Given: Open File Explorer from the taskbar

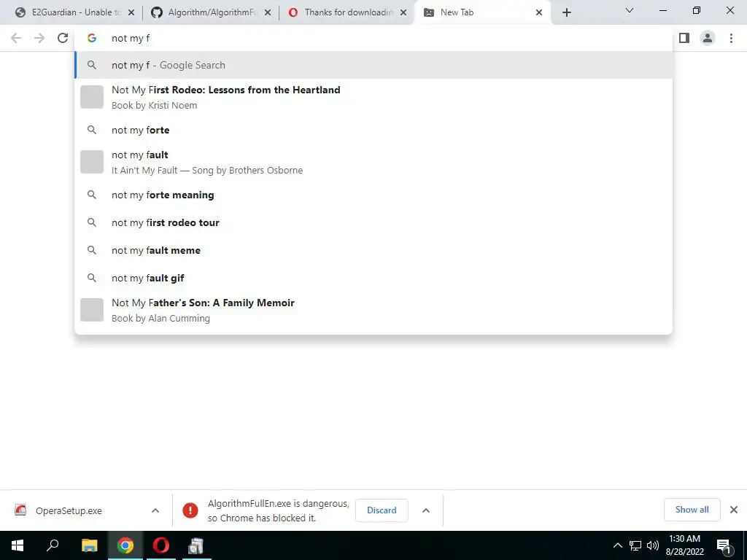Looking at the screenshot, I should pos(89,545).
